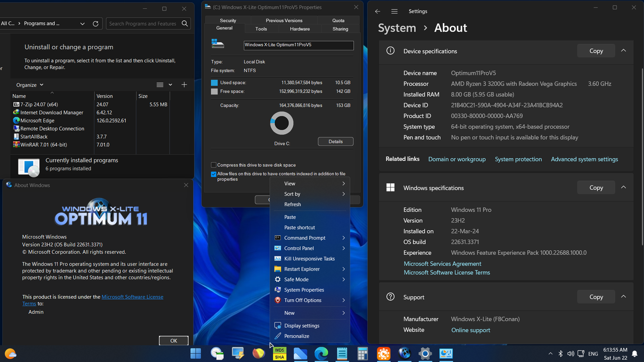
Task: Expand the Sort by submenu
Action: 292,194
